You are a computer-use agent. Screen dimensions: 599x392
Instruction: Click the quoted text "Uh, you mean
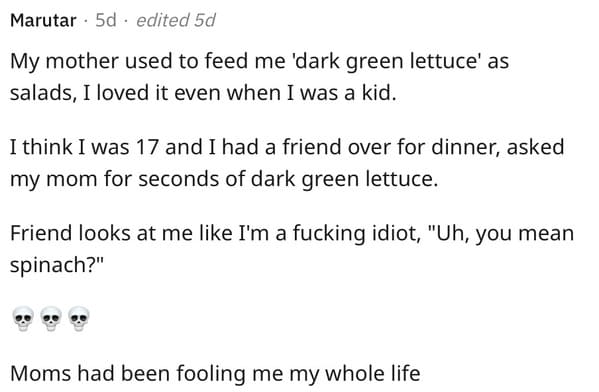pos(502,233)
